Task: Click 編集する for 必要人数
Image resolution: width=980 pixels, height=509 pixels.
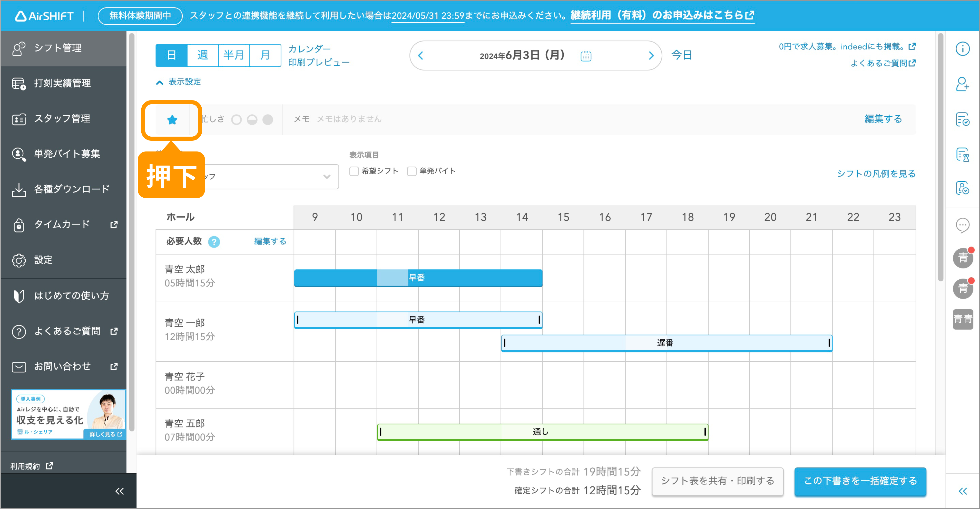Action: [270, 241]
